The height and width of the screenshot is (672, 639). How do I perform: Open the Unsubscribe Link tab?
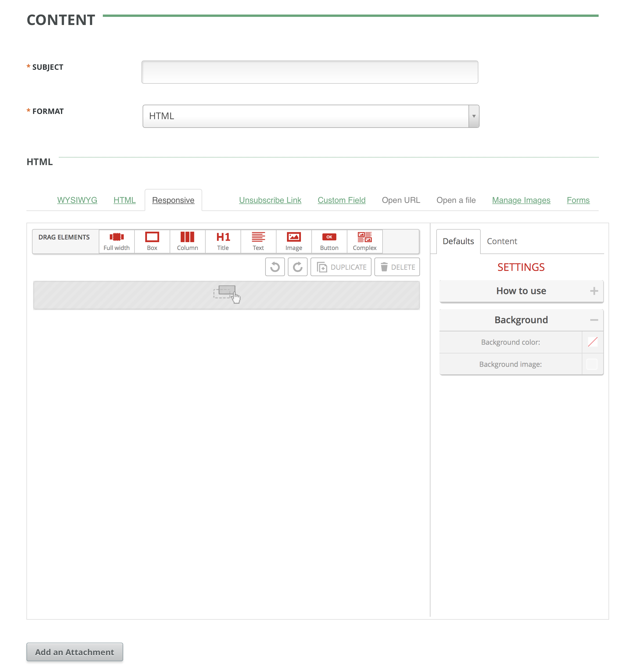(270, 200)
